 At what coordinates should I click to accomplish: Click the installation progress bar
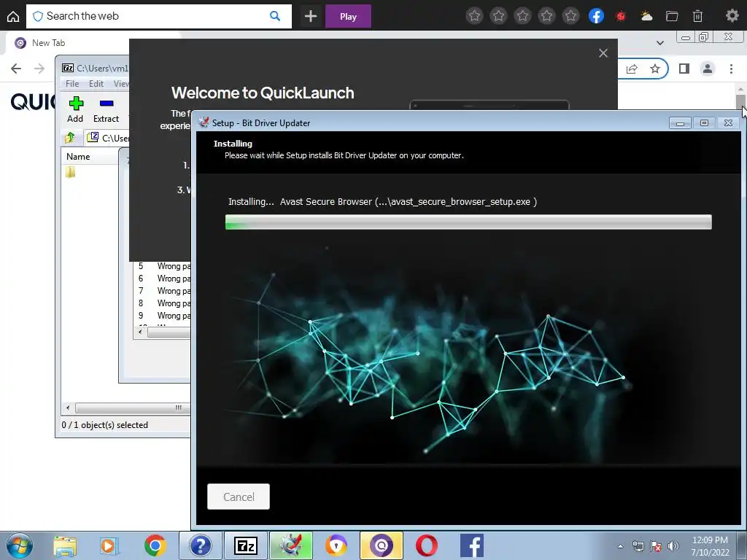point(468,222)
